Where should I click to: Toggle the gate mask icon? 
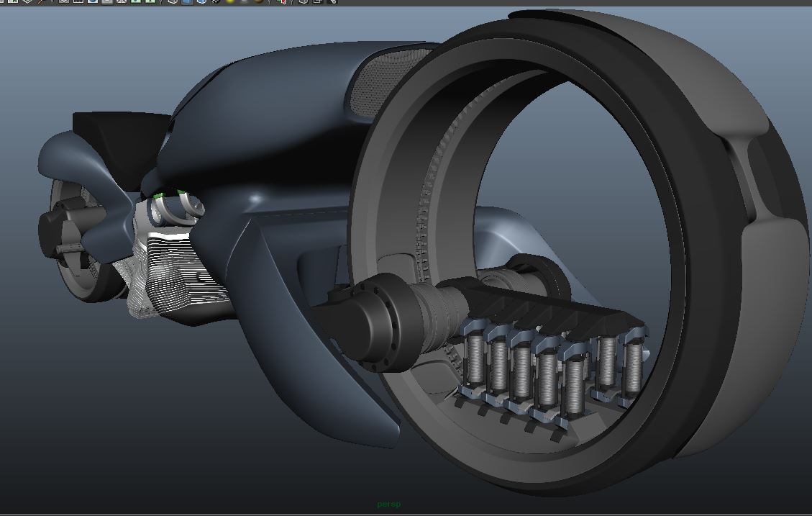coord(106,1)
